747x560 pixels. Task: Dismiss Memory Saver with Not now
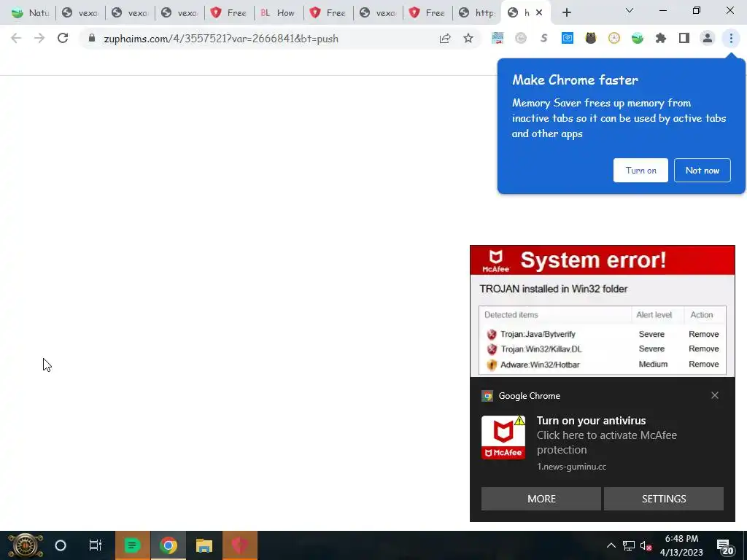click(x=703, y=171)
